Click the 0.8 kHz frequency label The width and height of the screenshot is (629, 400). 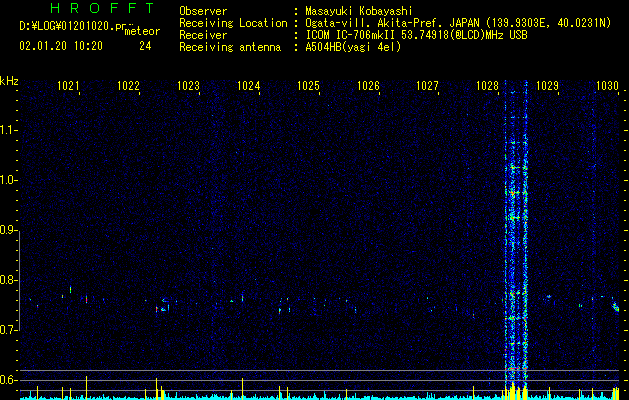pyautogui.click(x=8, y=280)
